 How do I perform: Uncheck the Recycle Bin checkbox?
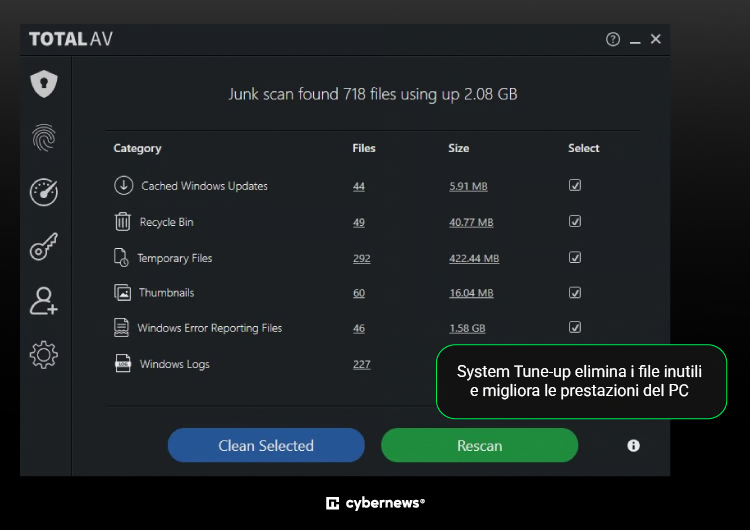[x=575, y=221]
